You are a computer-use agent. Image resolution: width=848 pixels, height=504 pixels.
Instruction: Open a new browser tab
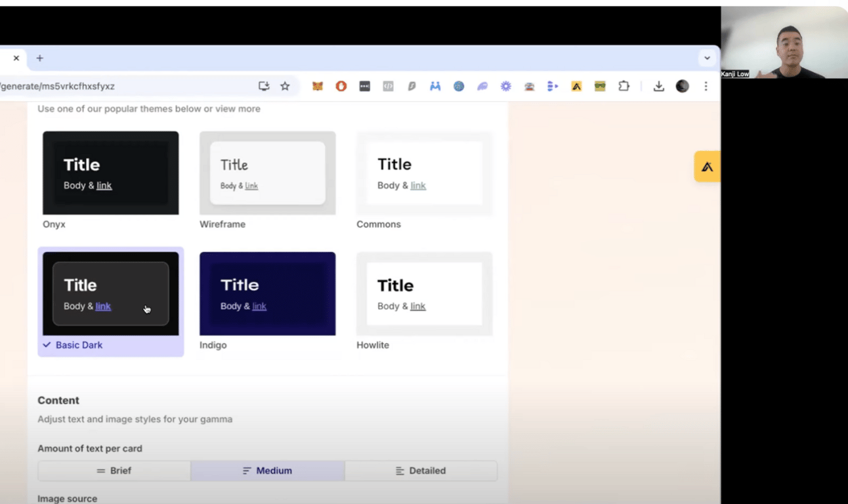click(x=39, y=58)
